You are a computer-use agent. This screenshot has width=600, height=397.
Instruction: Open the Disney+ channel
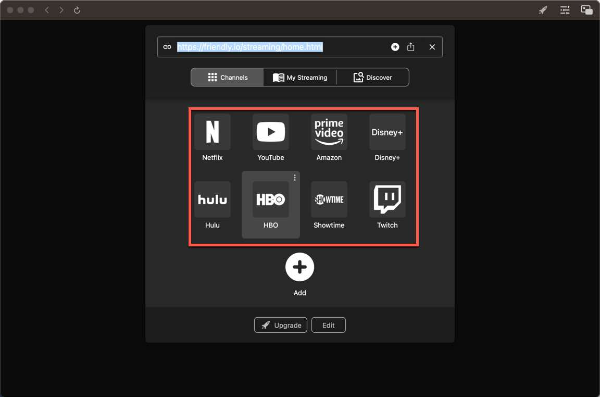(387, 132)
